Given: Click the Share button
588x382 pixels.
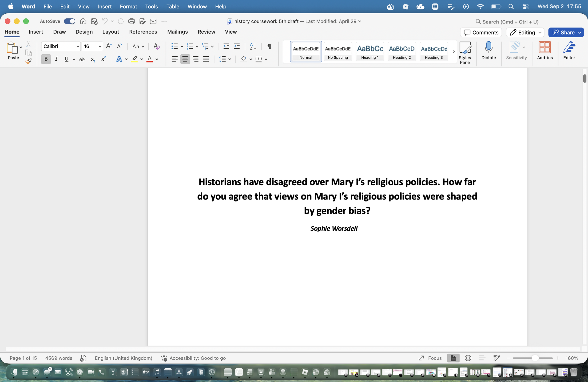Looking at the screenshot, I should [x=564, y=33].
